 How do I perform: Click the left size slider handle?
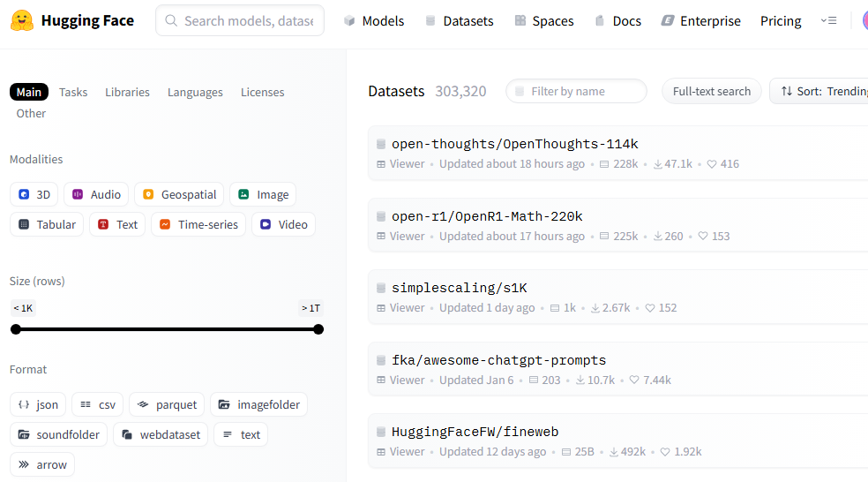[x=16, y=329]
